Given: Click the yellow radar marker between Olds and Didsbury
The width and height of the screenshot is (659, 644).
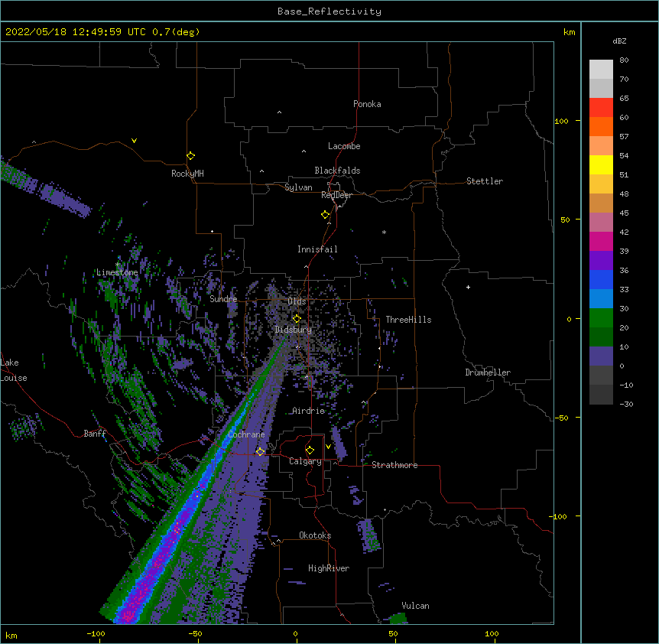Looking at the screenshot, I should point(297,319).
